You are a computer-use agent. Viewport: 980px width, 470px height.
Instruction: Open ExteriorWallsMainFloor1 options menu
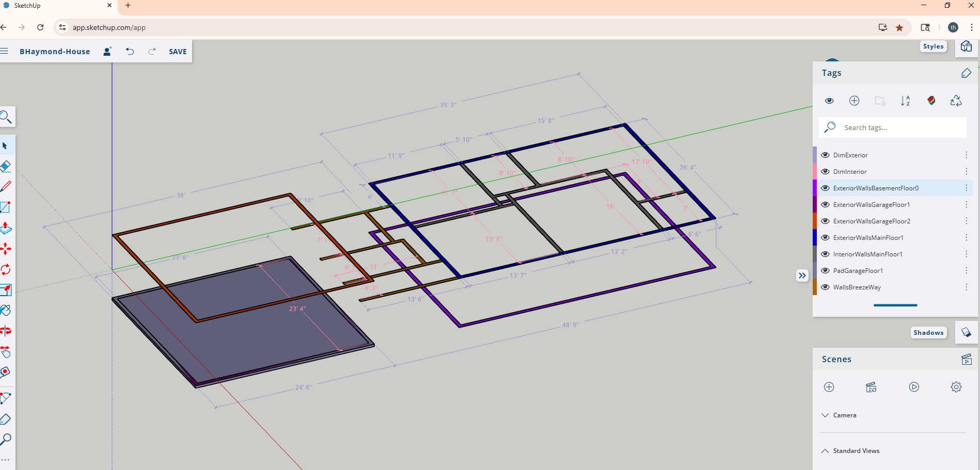click(966, 237)
